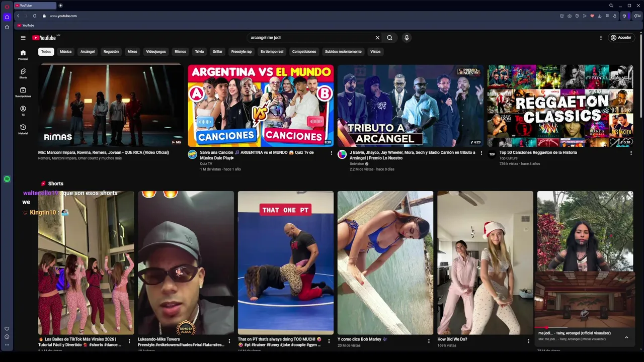Open options for Mike Towers Freestyle short
Screen dimensions: 644x362
tap(229, 341)
